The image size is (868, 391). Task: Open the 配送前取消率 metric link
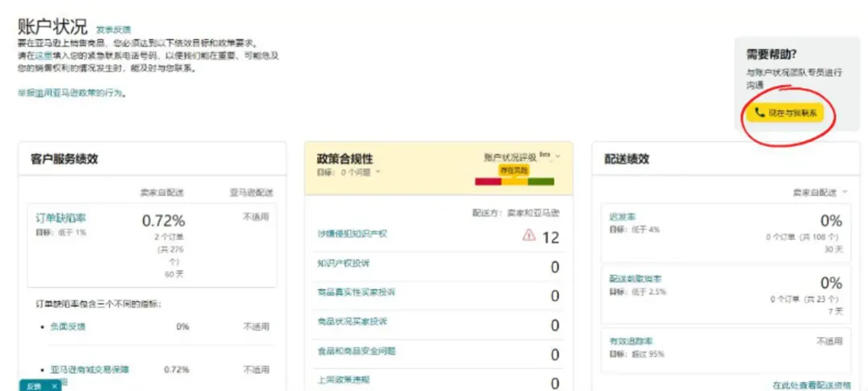636,279
